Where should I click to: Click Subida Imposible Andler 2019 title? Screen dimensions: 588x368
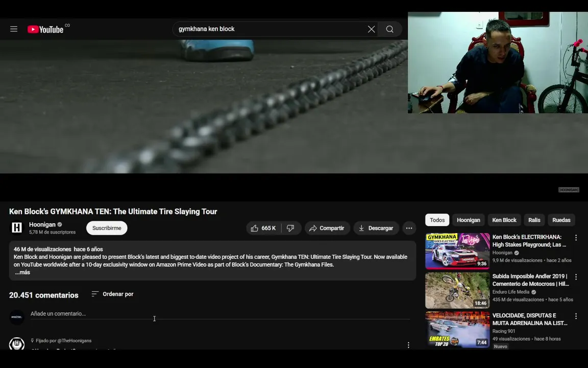tap(531, 280)
